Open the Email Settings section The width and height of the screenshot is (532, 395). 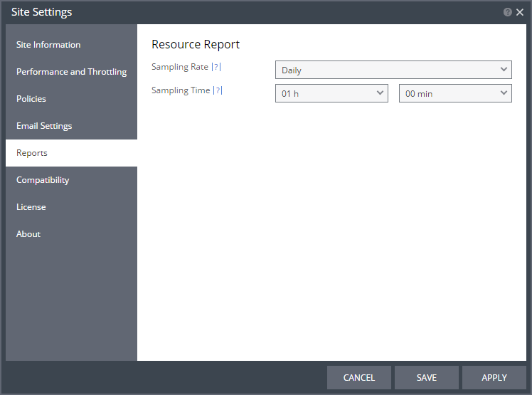(71, 126)
